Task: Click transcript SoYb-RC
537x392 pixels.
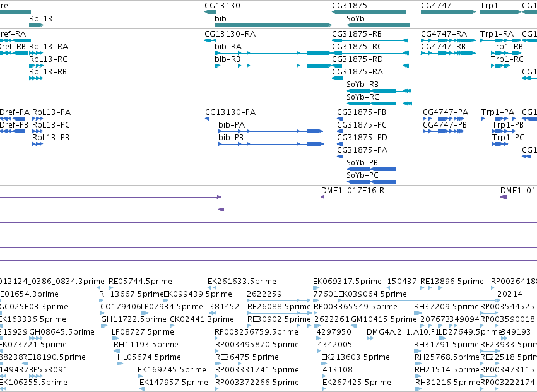Action: coord(363,97)
